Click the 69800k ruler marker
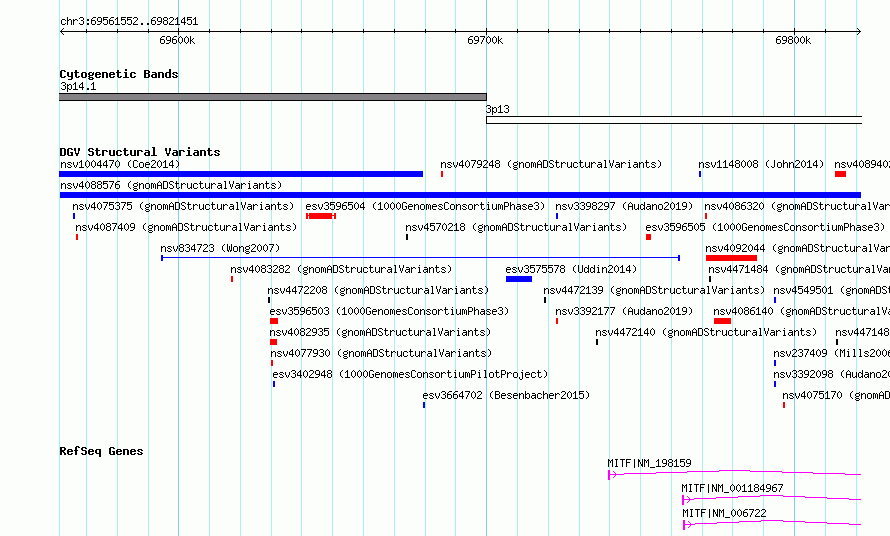This screenshot has height=536, width=890. tap(793, 40)
